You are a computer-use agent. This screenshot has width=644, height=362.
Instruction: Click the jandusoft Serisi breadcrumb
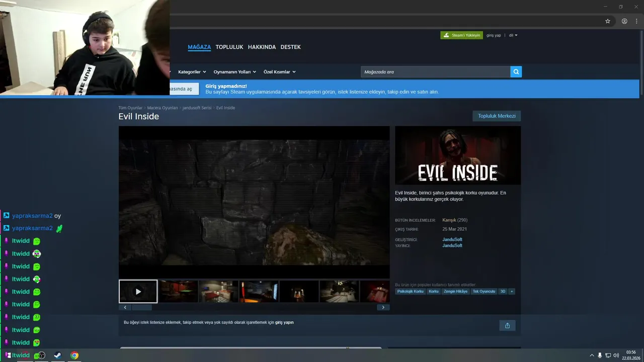coord(197,108)
